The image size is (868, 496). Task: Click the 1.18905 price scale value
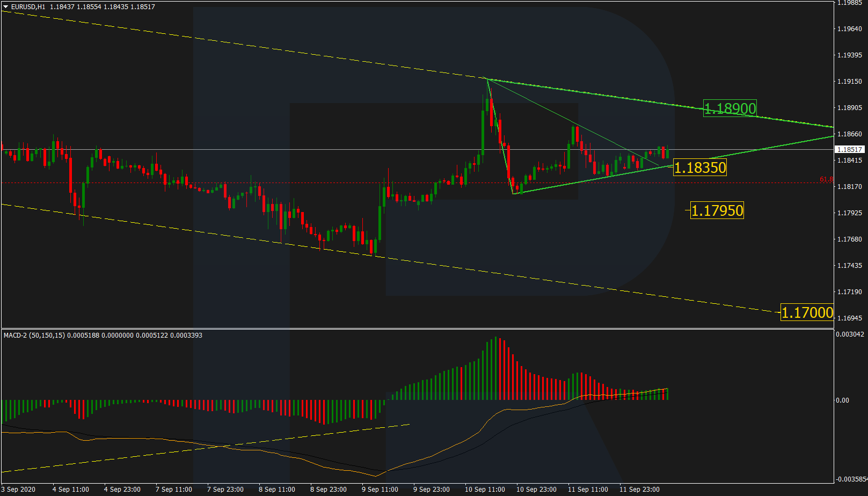pyautogui.click(x=850, y=108)
